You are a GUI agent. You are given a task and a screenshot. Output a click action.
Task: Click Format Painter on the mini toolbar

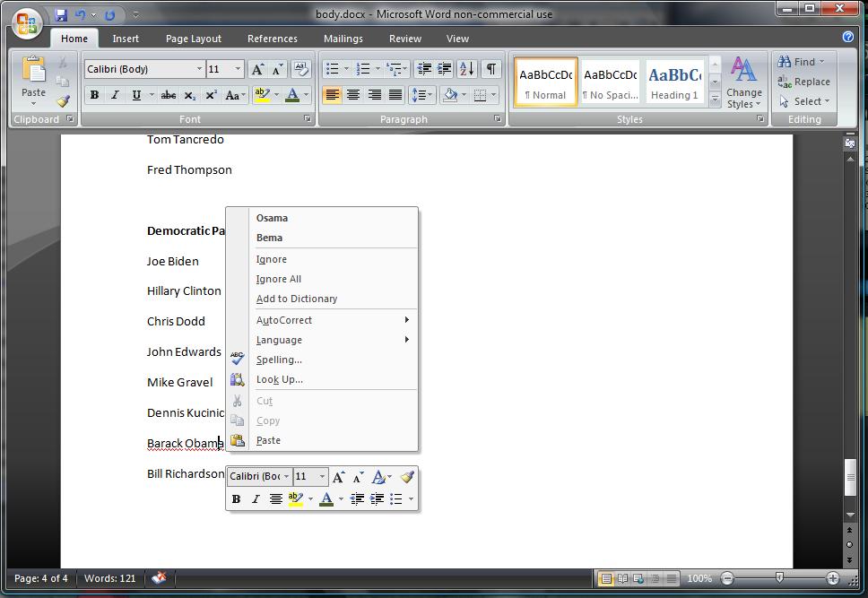click(407, 477)
